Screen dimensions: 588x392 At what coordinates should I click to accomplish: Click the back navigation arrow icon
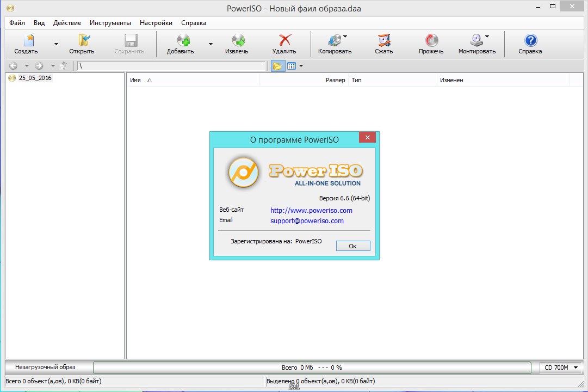click(x=13, y=66)
